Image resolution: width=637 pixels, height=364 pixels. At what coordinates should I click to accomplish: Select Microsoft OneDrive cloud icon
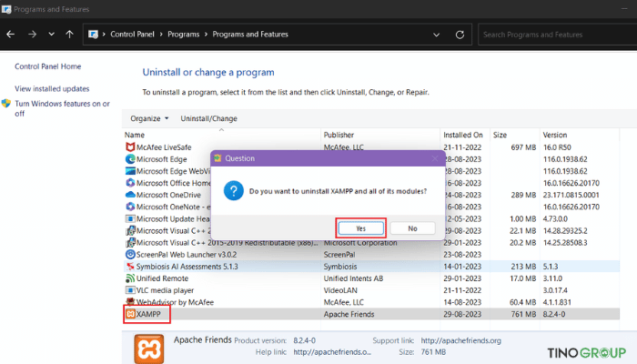coord(130,195)
